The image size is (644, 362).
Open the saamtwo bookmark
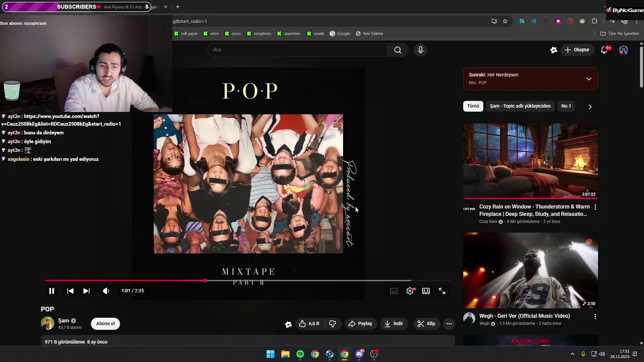(x=288, y=34)
